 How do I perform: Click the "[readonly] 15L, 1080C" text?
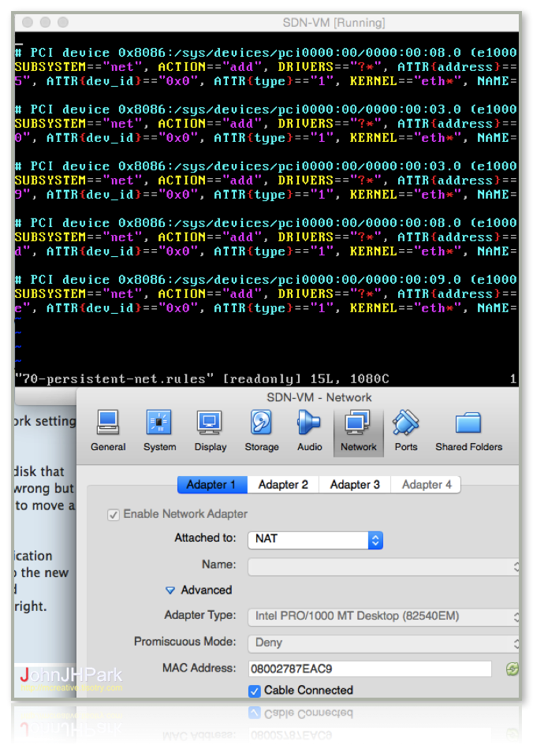[306, 379]
